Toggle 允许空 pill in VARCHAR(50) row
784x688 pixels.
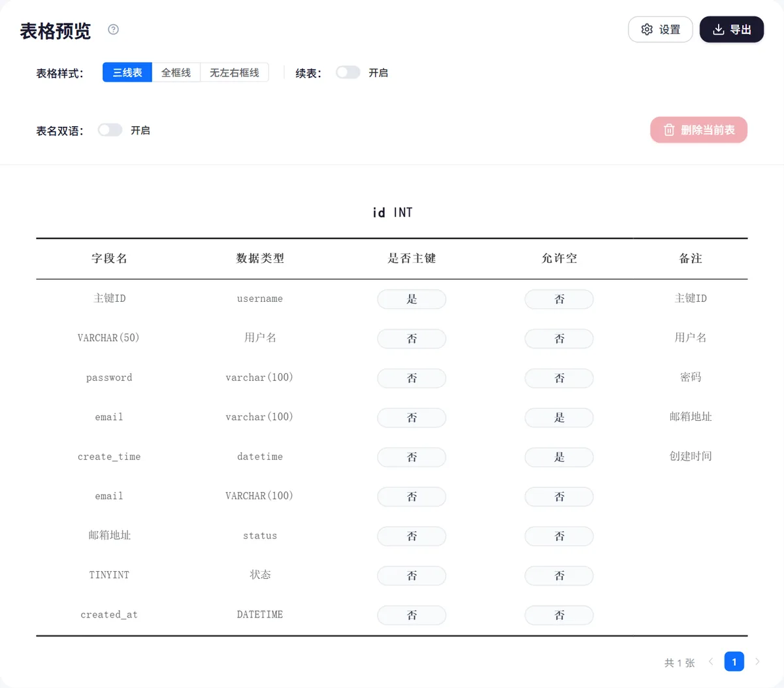pos(559,338)
